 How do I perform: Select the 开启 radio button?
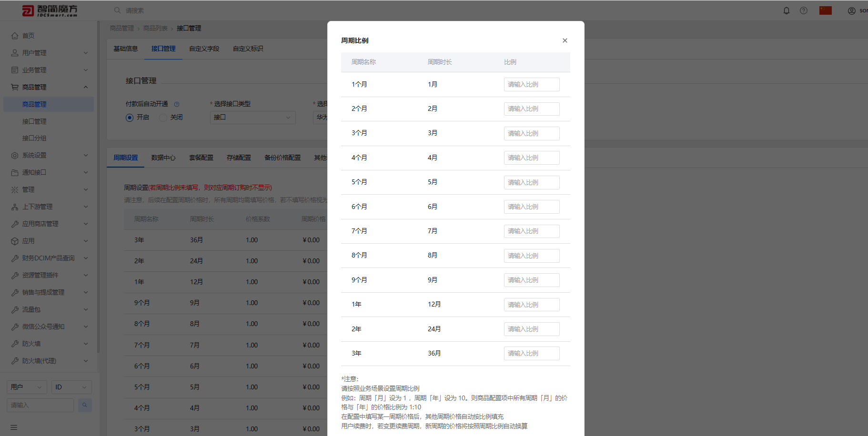(x=130, y=118)
